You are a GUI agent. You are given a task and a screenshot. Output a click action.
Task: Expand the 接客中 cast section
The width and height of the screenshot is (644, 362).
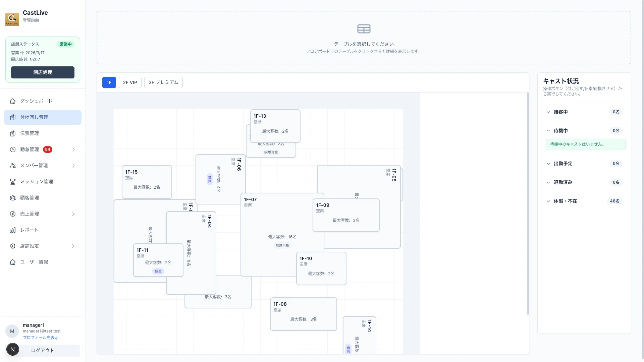pos(548,112)
